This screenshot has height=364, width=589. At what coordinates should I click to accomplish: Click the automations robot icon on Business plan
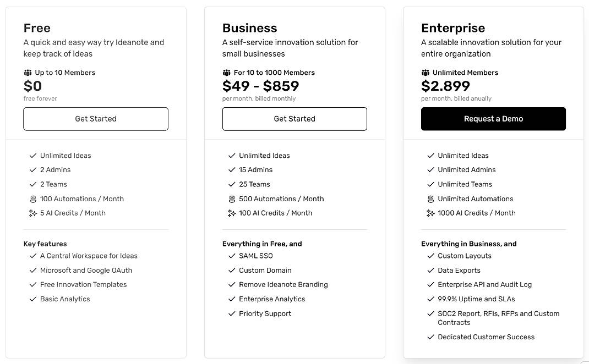(x=232, y=198)
